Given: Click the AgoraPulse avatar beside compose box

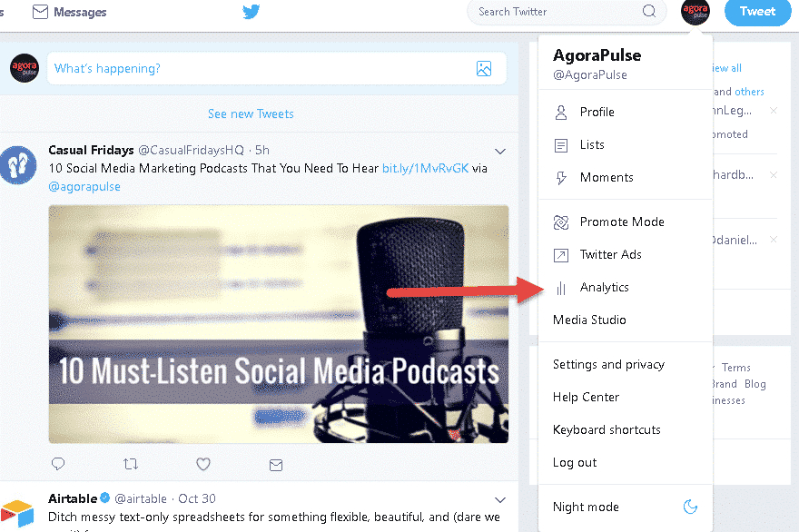Looking at the screenshot, I should [24, 68].
